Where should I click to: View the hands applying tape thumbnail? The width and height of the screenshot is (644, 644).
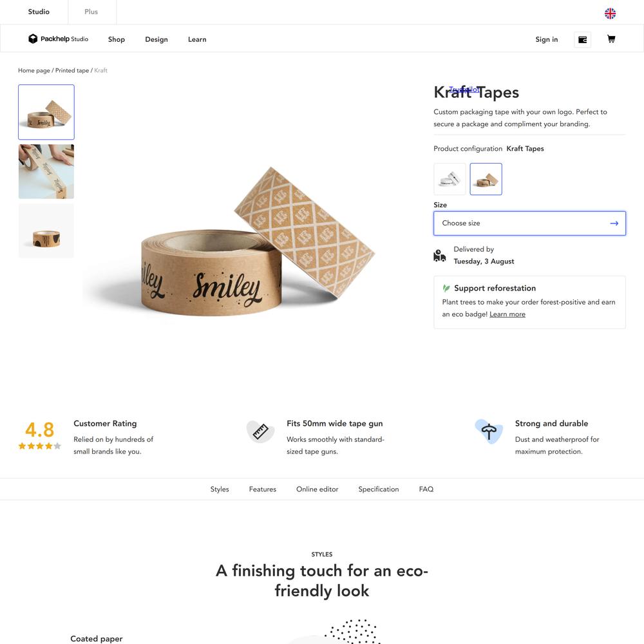(46, 172)
